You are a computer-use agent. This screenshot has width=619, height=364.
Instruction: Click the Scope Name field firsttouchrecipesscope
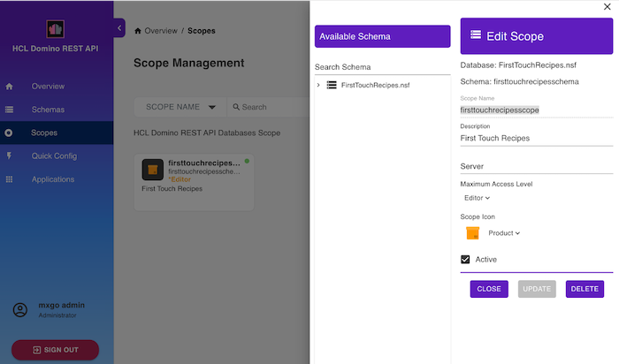[x=537, y=110]
